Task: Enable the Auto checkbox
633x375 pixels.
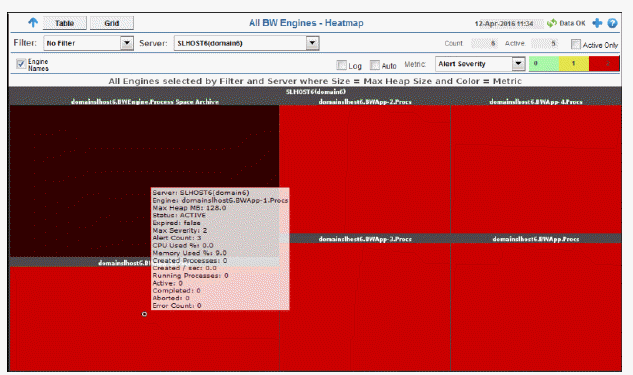Action: pos(375,65)
